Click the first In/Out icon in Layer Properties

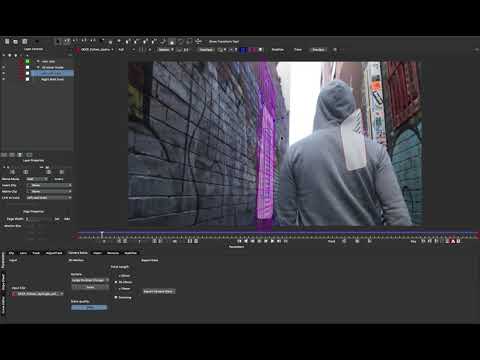pos(12,172)
